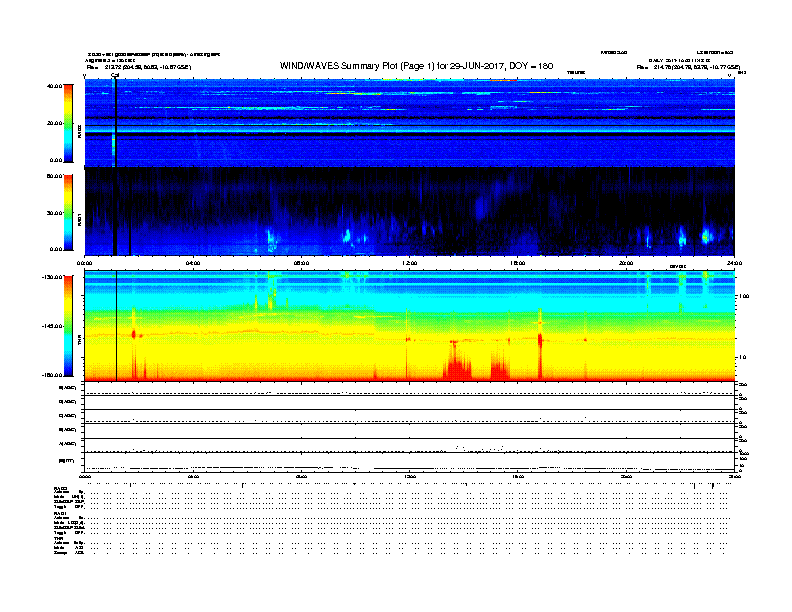The height and width of the screenshot is (612, 792).
Task: Select the RAD2 rainbow color scale bar
Action: pos(68,123)
